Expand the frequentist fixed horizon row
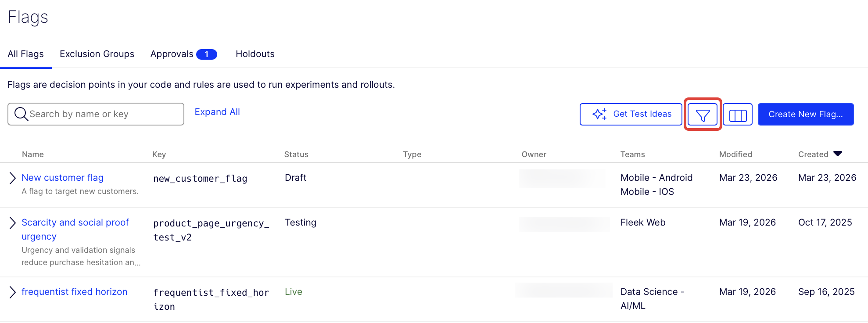Screen dimensions: 868x323 coord(13,292)
